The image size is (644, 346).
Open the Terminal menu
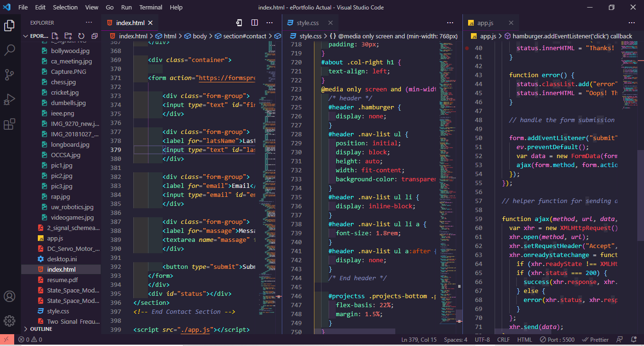click(150, 7)
